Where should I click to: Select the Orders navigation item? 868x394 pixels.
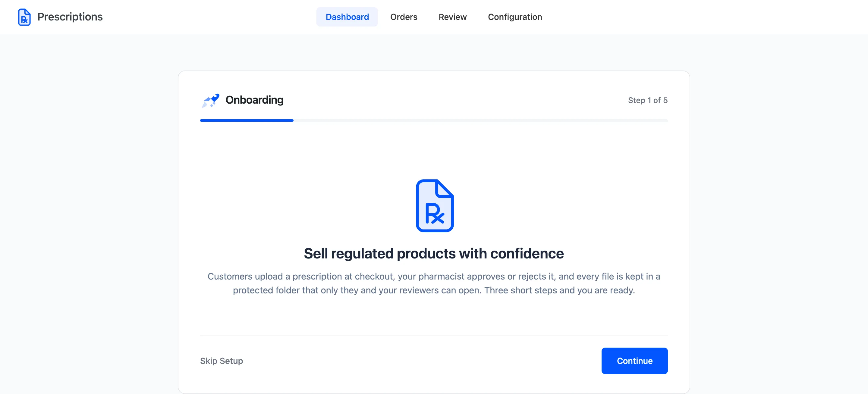pos(404,17)
